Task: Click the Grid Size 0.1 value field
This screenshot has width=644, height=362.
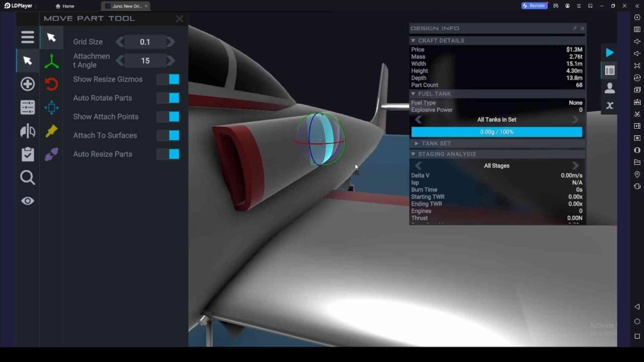Action: [x=145, y=42]
